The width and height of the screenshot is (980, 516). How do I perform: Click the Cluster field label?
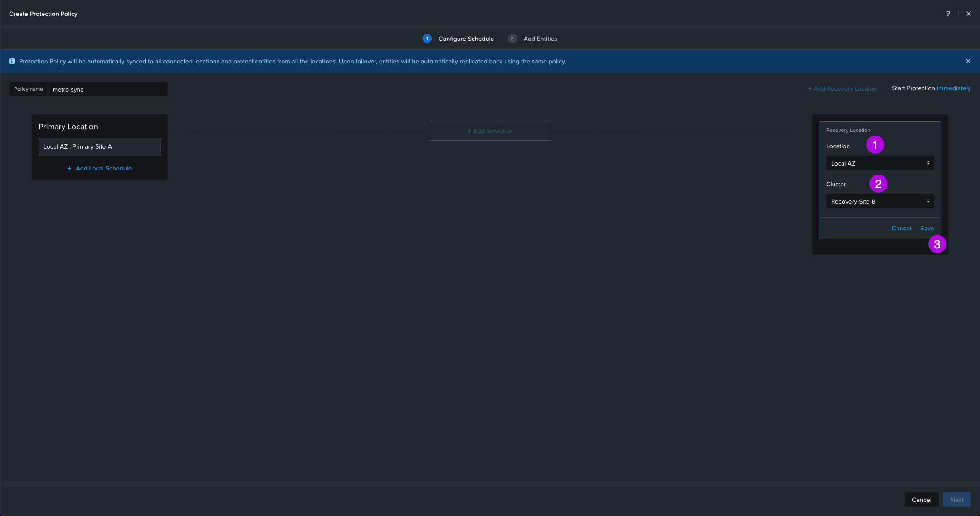point(836,184)
